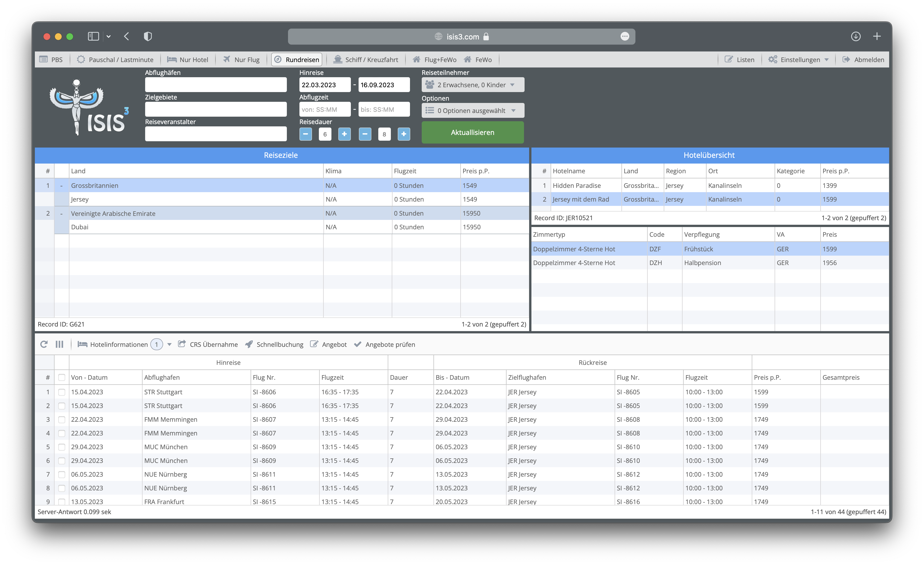Open Safari downloads icon

[855, 36]
